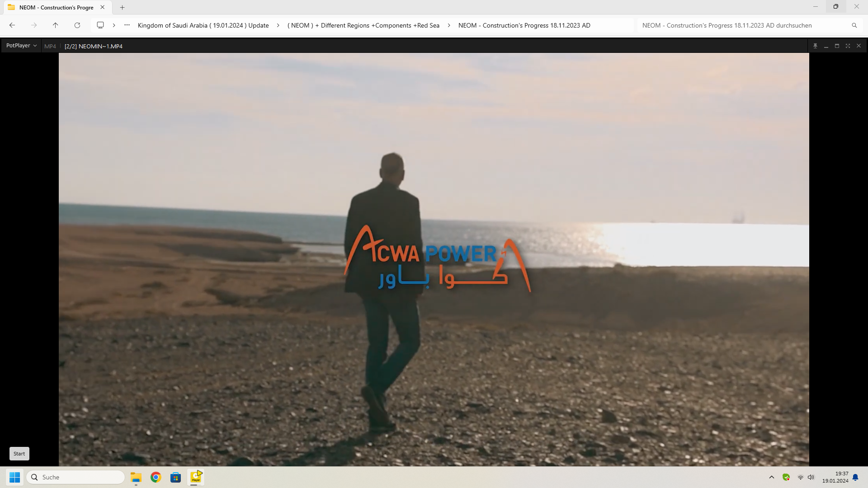Close the NEOM Explorer tab
The width and height of the screenshot is (868, 488).
click(x=103, y=7)
